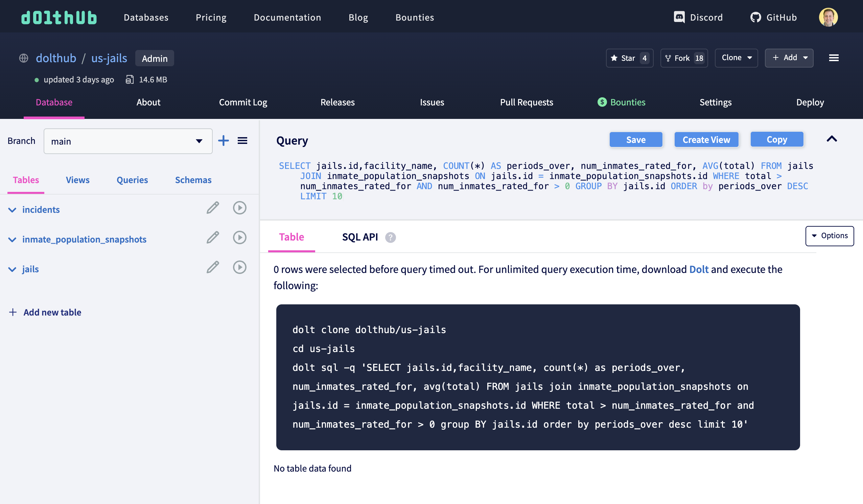
Task: Open the Commit Log tab
Action: click(243, 102)
